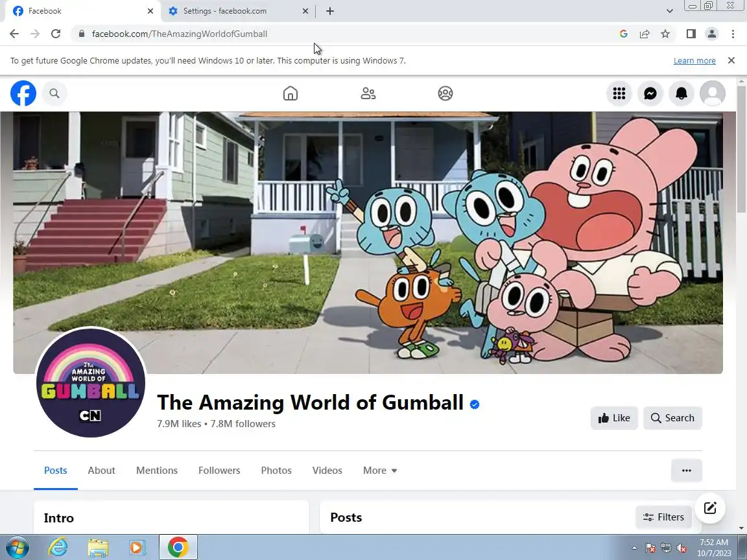Share this page via share icon
This screenshot has height=560, width=747.
[645, 34]
